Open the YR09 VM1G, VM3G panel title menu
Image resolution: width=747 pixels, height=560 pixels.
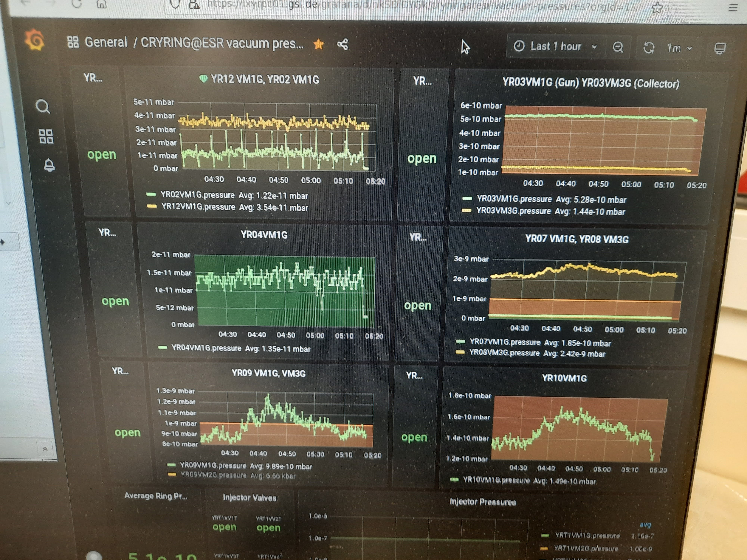pos(269,373)
